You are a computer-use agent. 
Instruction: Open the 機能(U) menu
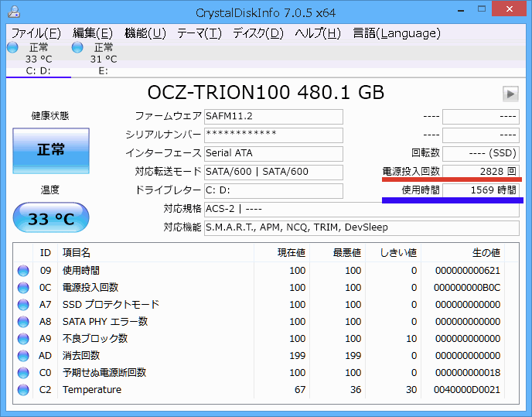pos(145,33)
